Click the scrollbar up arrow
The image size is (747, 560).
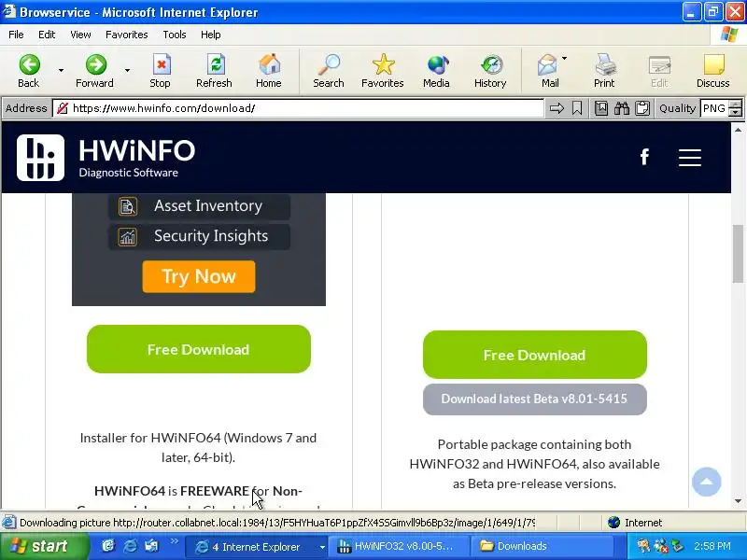(x=738, y=129)
